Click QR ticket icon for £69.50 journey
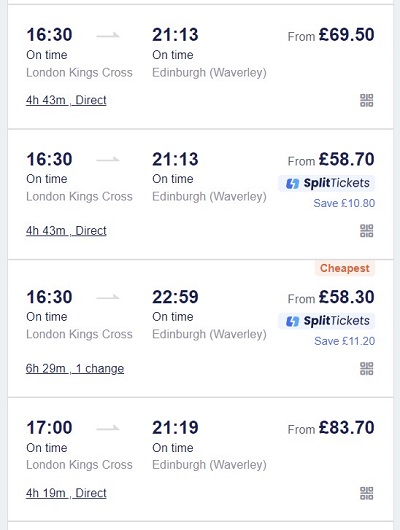400x530 pixels. tap(367, 100)
